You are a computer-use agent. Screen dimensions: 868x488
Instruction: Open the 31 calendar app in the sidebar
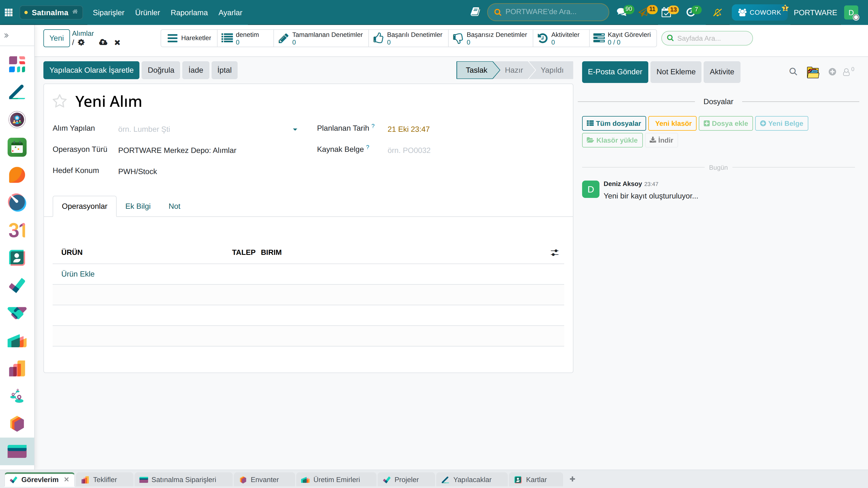tap(17, 230)
